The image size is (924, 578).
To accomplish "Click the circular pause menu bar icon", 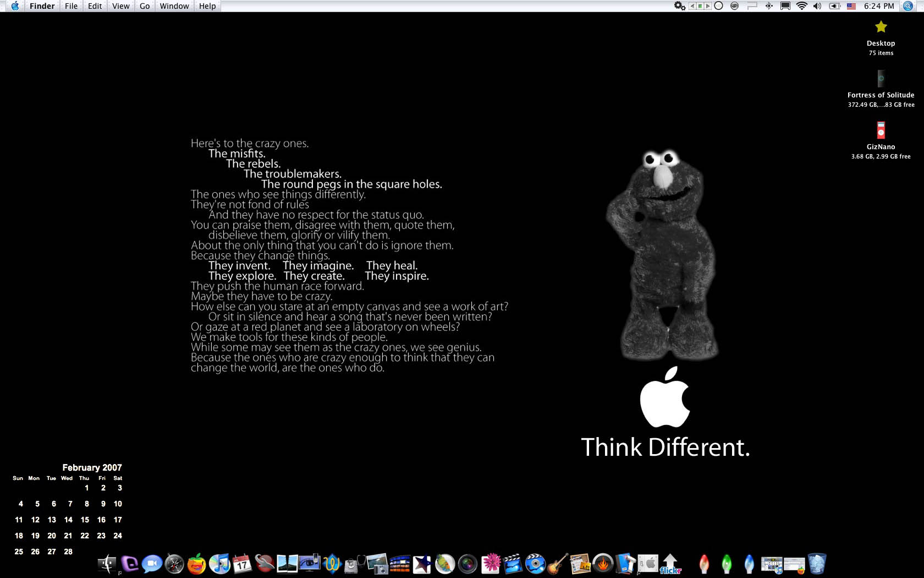I will coord(718,6).
